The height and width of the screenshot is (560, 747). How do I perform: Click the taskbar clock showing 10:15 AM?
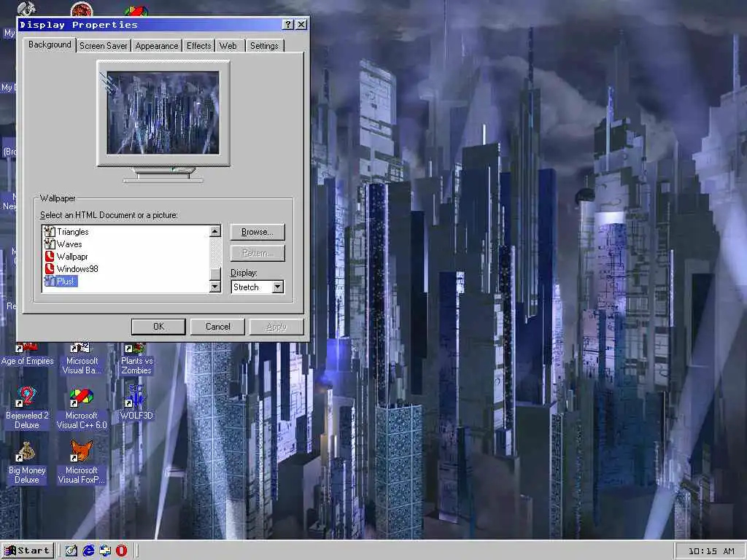pos(711,551)
